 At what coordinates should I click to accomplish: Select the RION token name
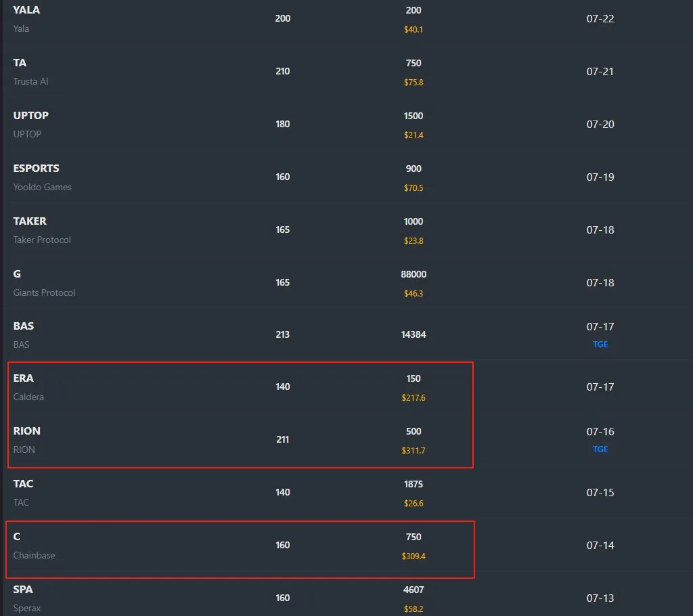[27, 431]
